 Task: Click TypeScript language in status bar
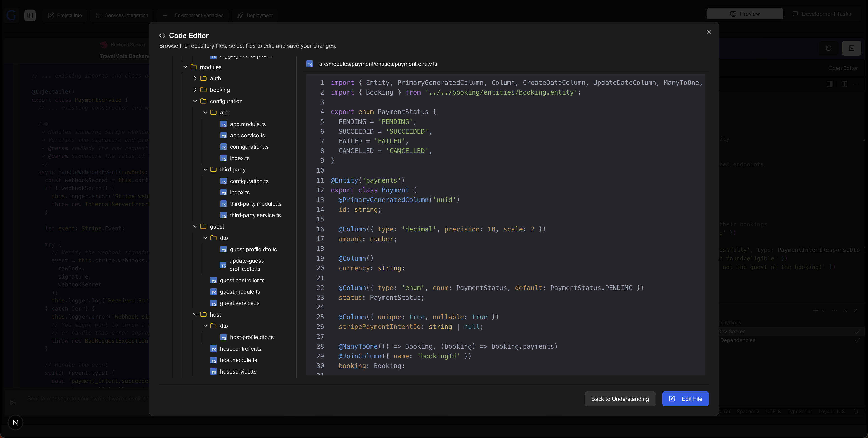click(x=800, y=411)
